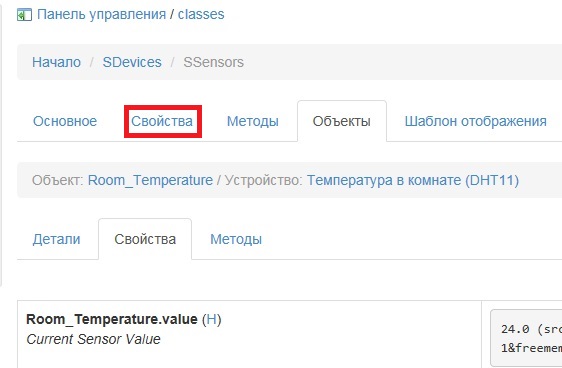Screen dimensions: 562x368
Task: Click the SSensors breadcrumb item
Action: point(214,62)
